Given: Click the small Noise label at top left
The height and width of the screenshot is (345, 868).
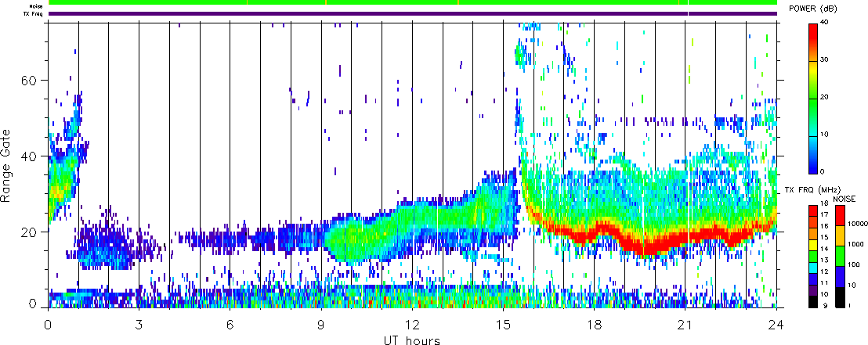Looking at the screenshot, I should [x=36, y=6].
